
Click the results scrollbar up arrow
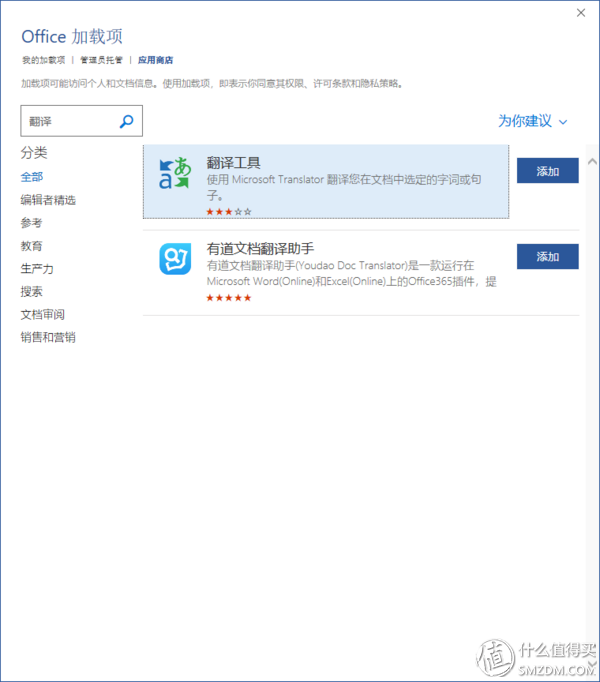(x=592, y=161)
